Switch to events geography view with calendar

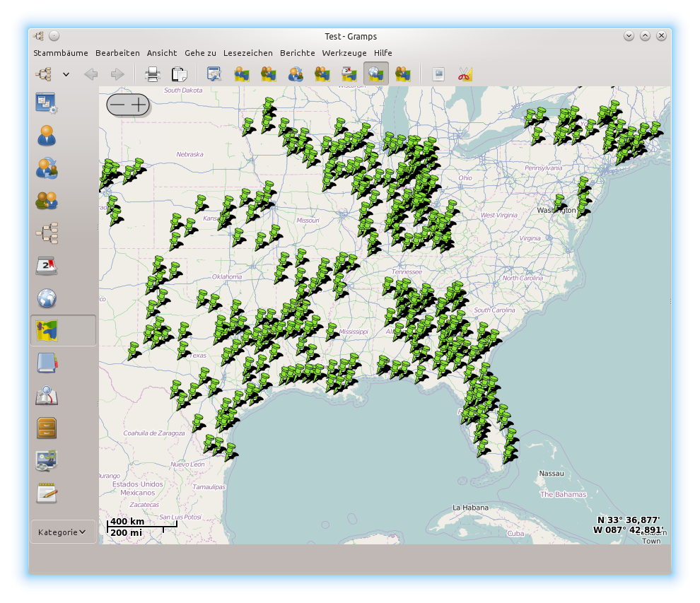coord(349,74)
